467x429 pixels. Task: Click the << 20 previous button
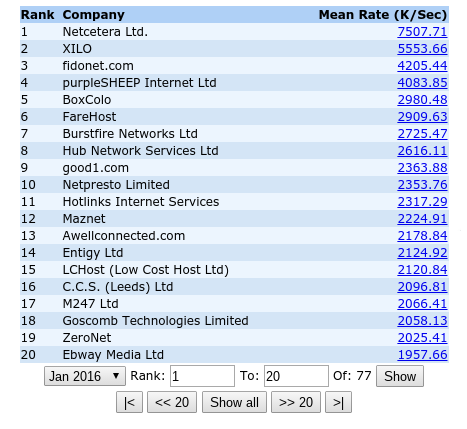click(172, 402)
